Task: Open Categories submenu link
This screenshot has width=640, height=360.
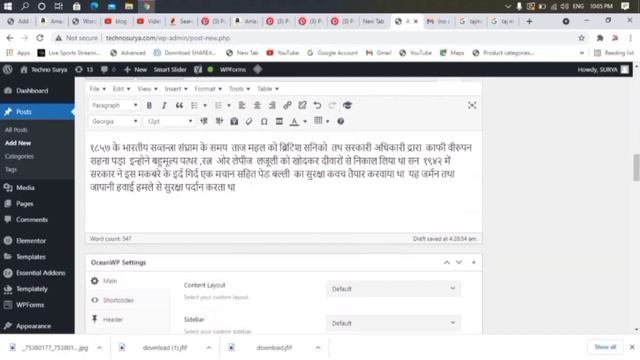Action: (x=19, y=156)
